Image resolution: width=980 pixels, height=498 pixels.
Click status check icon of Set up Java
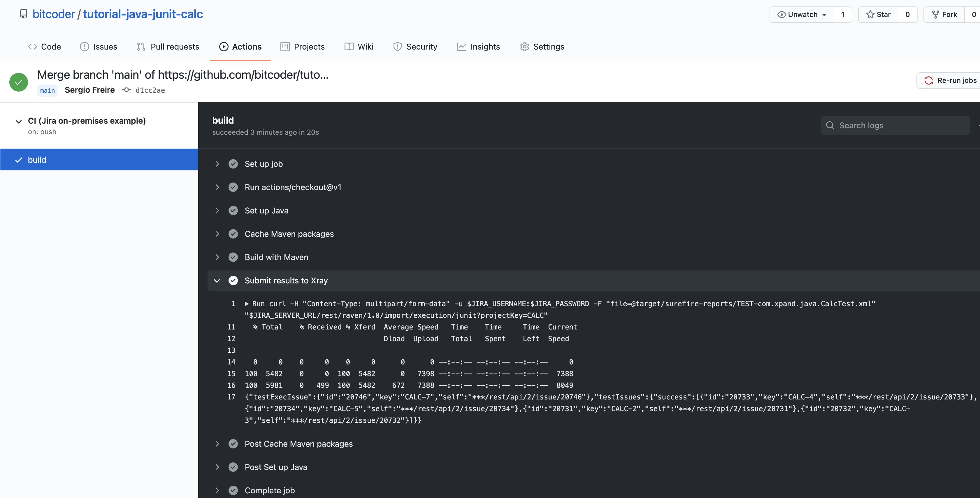click(x=233, y=211)
